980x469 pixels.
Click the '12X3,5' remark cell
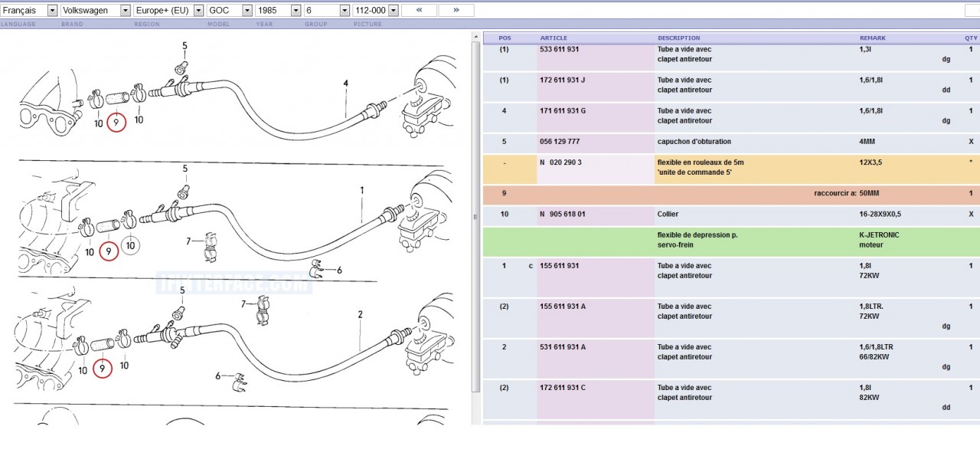(871, 162)
